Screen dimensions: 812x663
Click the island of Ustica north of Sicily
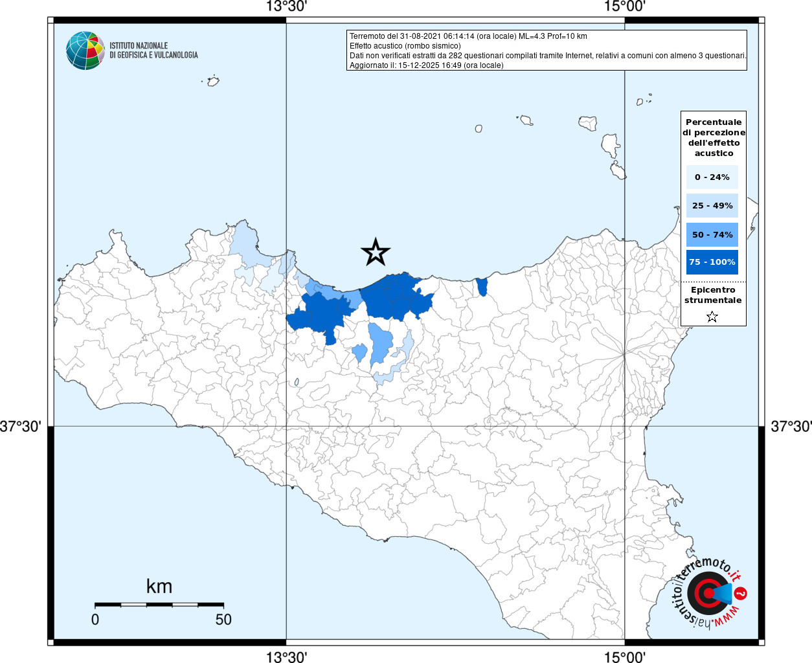tap(212, 82)
